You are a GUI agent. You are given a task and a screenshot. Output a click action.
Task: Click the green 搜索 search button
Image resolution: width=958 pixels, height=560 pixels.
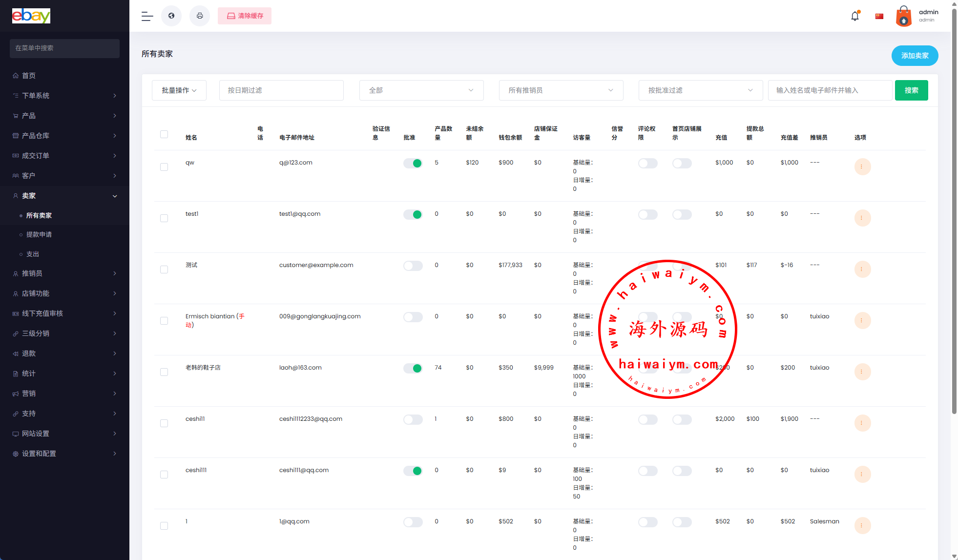click(911, 90)
